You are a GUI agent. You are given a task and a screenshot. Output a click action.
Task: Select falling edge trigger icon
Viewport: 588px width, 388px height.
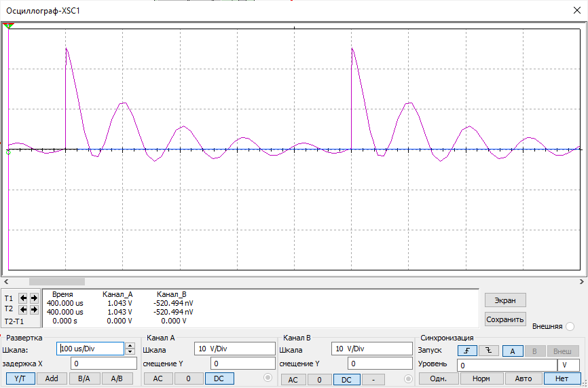[x=488, y=351]
